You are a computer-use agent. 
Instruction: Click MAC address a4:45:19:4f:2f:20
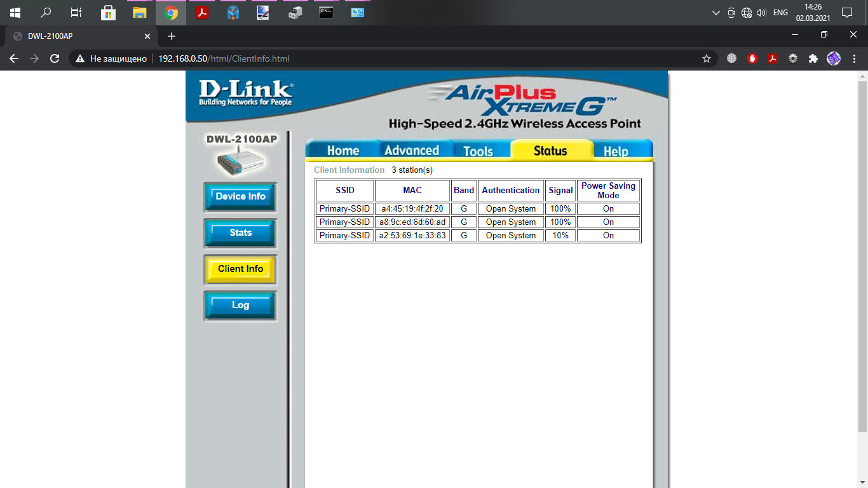coord(412,208)
